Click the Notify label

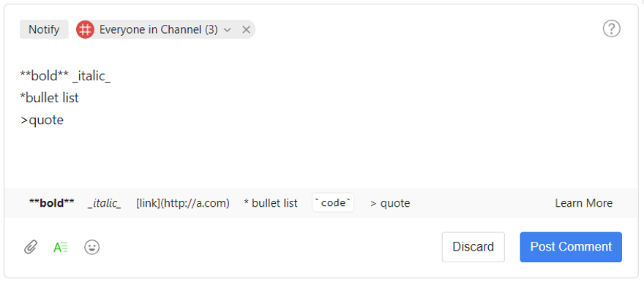click(44, 29)
